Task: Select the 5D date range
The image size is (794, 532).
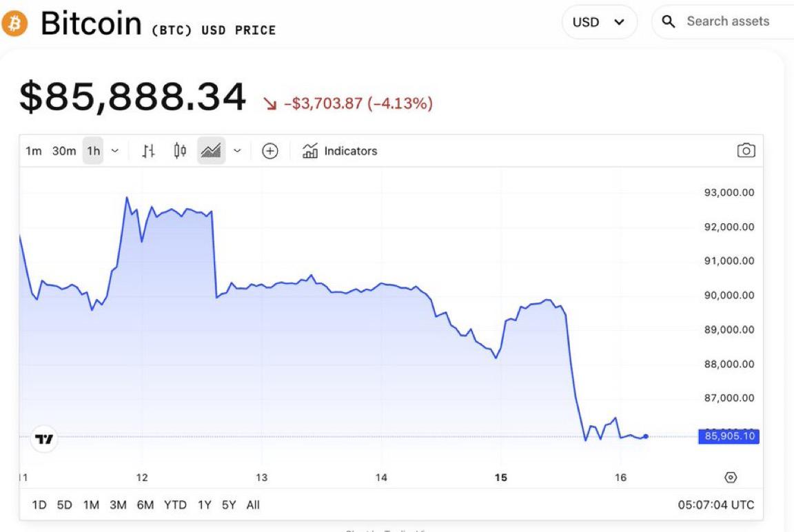Action: 65,505
